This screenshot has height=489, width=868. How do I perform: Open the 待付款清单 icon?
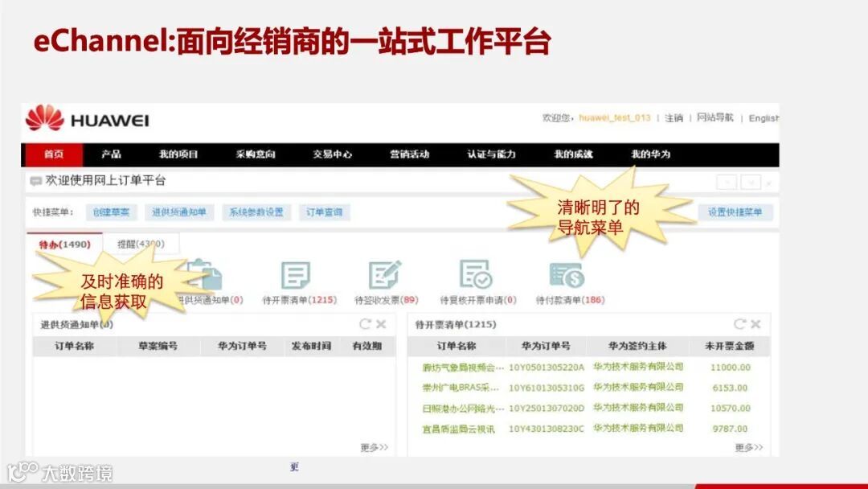coord(567,275)
